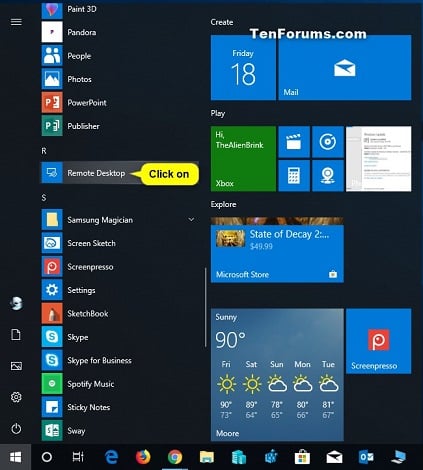
Task: Open Remote Desktop app
Action: coord(120,173)
